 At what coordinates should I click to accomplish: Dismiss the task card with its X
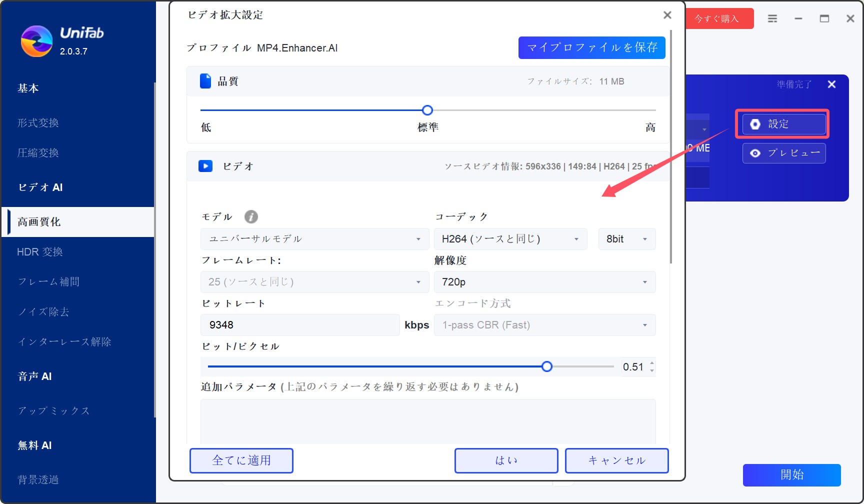click(831, 84)
